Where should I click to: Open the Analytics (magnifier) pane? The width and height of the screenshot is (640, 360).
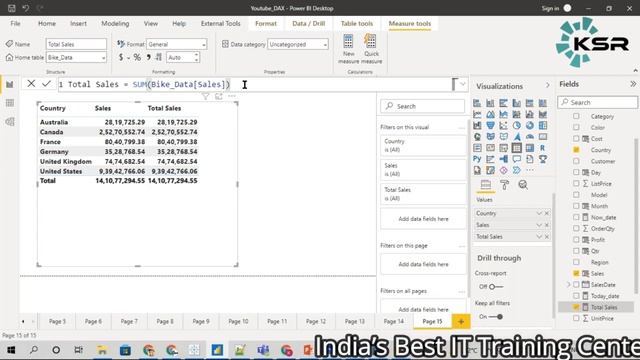(523, 185)
